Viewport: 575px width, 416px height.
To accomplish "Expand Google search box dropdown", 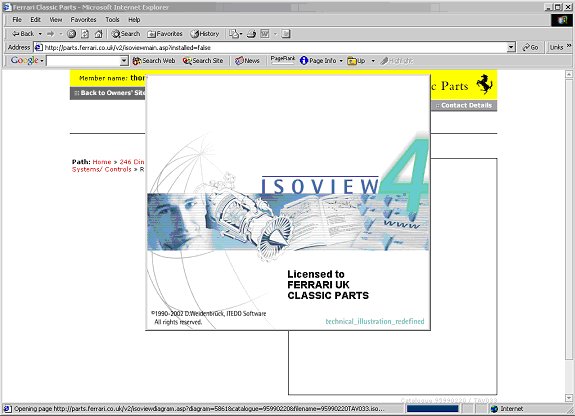I will tap(124, 61).
